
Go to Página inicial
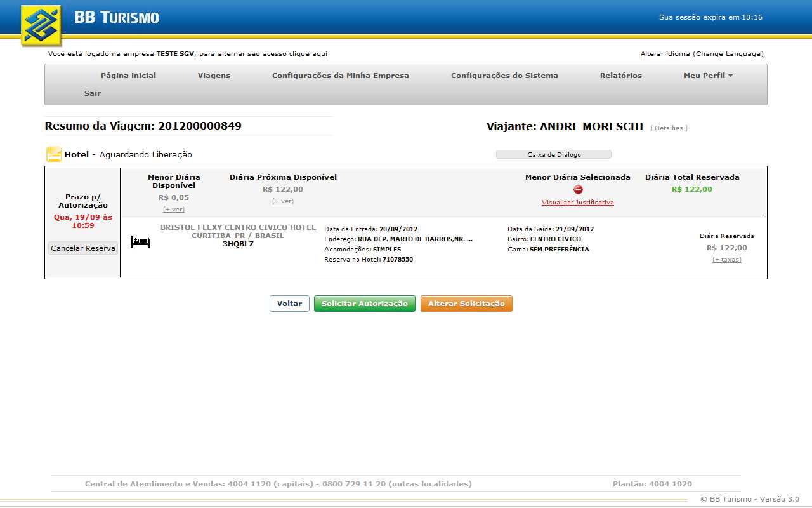click(128, 76)
